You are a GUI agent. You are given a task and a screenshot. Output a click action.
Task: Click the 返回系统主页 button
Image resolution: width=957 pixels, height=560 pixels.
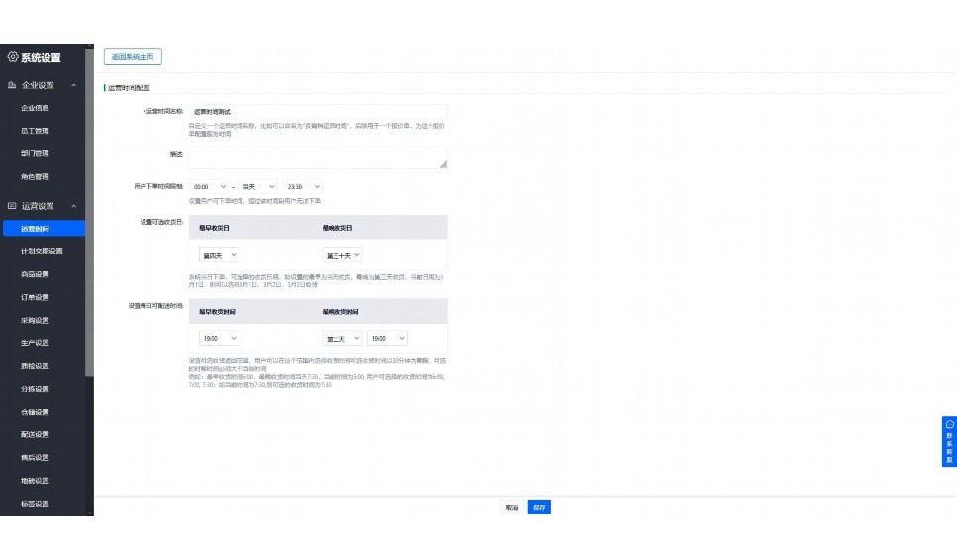(x=132, y=57)
